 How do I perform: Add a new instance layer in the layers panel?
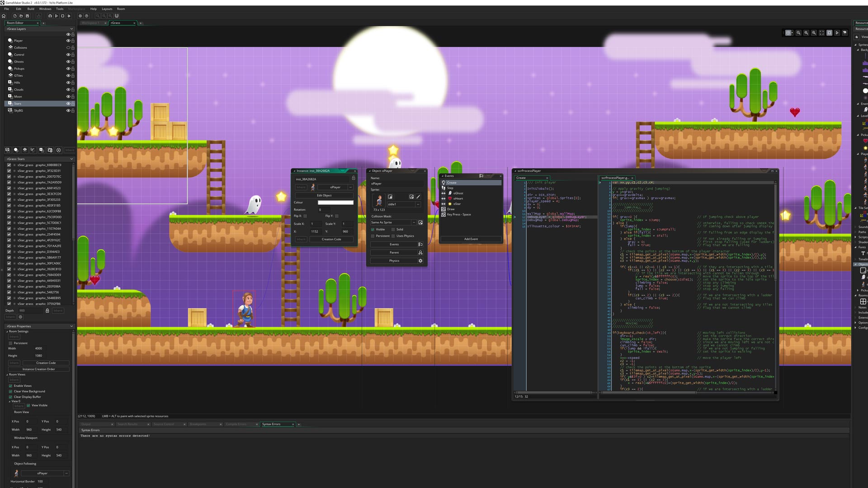(16, 150)
